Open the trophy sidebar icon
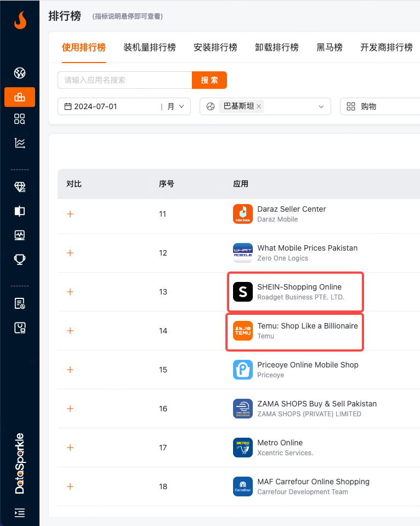 tap(20, 259)
